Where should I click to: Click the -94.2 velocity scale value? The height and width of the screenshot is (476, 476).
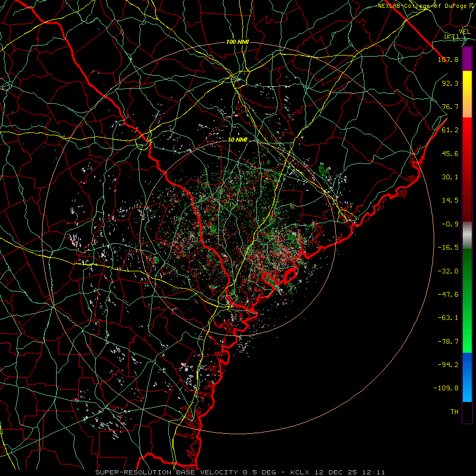click(448, 365)
